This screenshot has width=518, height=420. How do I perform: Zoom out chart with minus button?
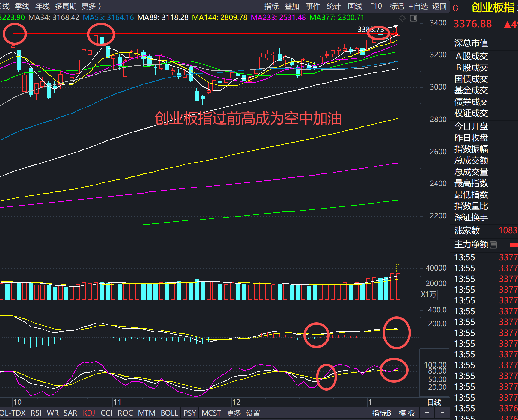click(442, 413)
